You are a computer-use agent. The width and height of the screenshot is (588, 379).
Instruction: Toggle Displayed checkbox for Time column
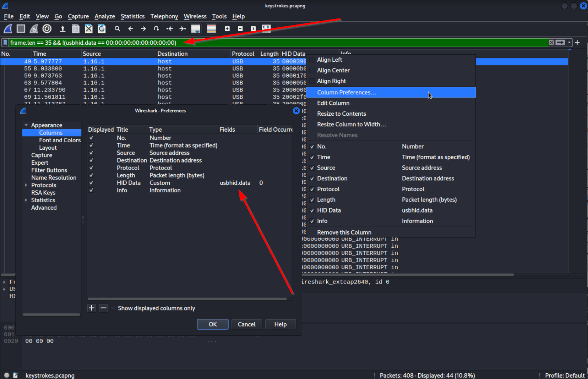tap(91, 145)
